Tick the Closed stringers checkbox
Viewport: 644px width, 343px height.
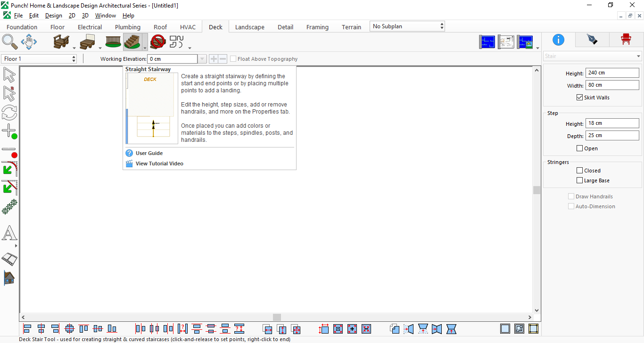579,171
